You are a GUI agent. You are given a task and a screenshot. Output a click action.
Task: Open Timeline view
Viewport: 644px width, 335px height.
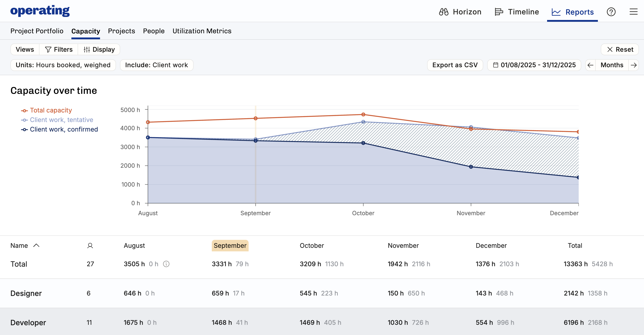click(x=517, y=12)
